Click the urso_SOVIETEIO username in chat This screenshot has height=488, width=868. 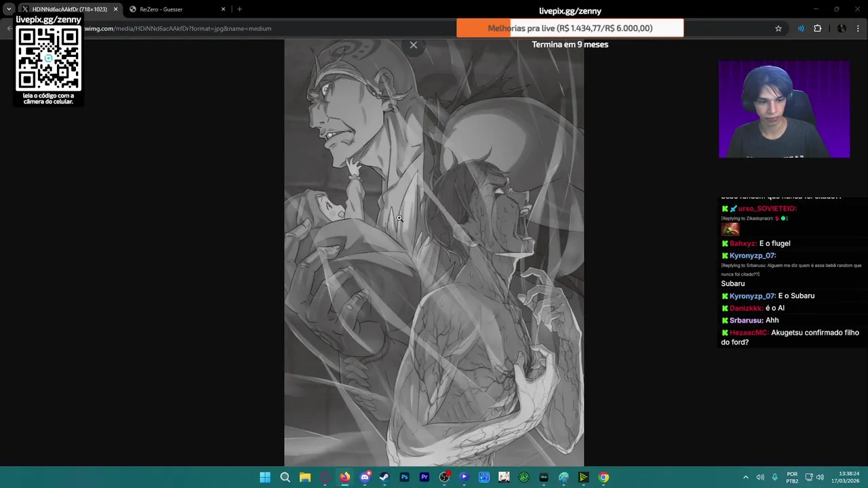(x=767, y=209)
